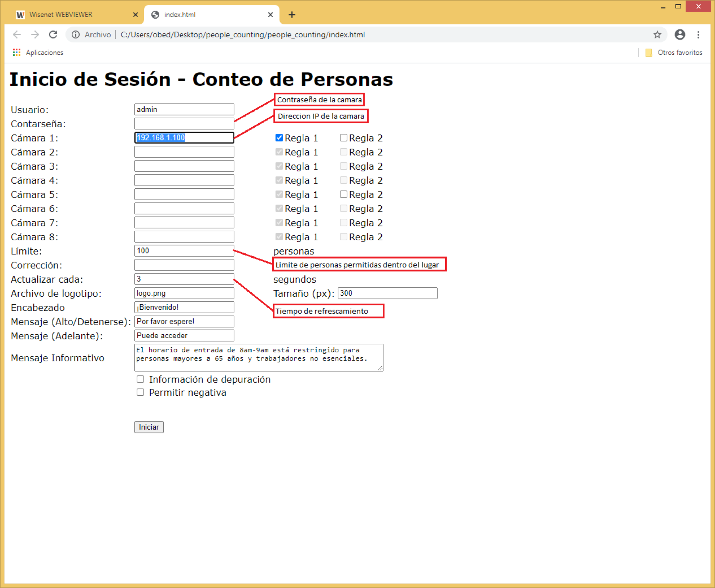Click the Iniciar button
This screenshot has height=588, width=715.
[x=149, y=427]
